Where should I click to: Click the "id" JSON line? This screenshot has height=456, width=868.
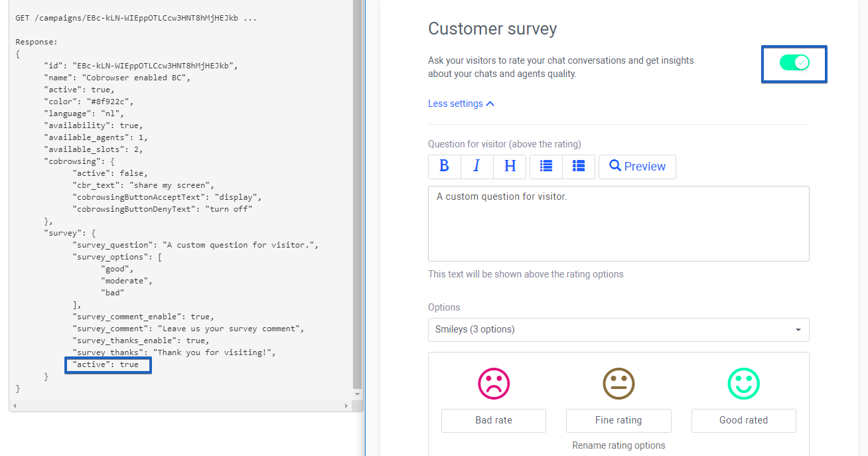(x=141, y=66)
